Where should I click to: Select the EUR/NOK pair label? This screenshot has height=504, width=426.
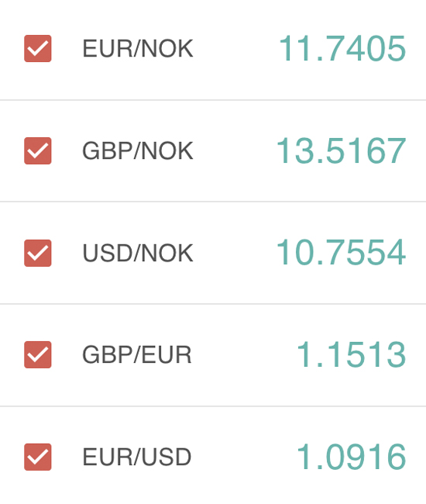(x=138, y=49)
